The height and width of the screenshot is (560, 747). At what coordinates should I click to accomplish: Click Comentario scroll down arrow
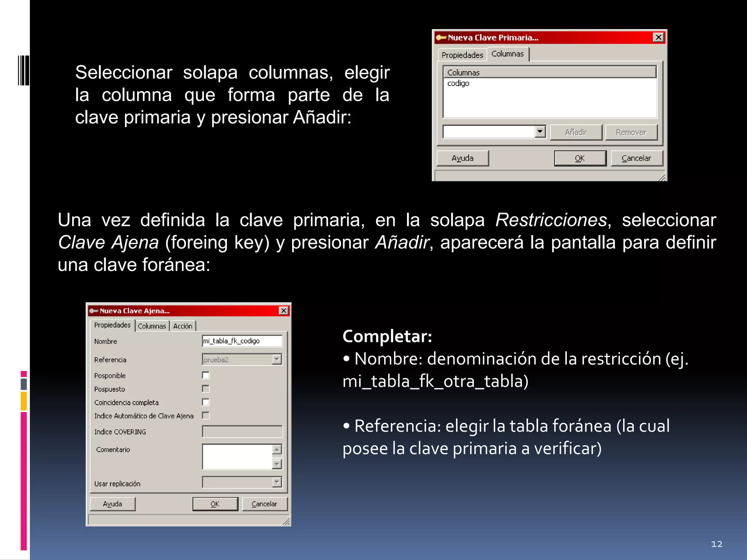click(277, 464)
